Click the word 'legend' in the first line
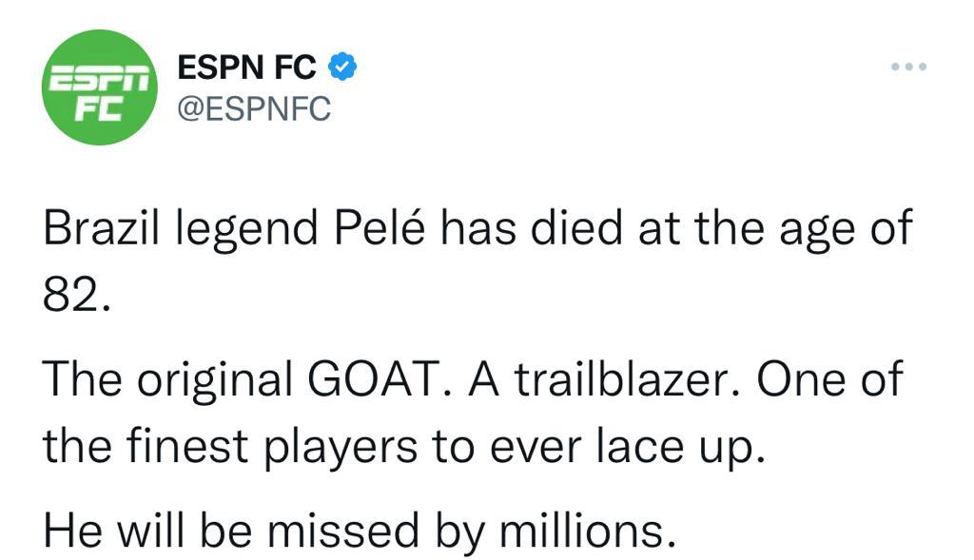Screen dimensions: 974x560 247,230
